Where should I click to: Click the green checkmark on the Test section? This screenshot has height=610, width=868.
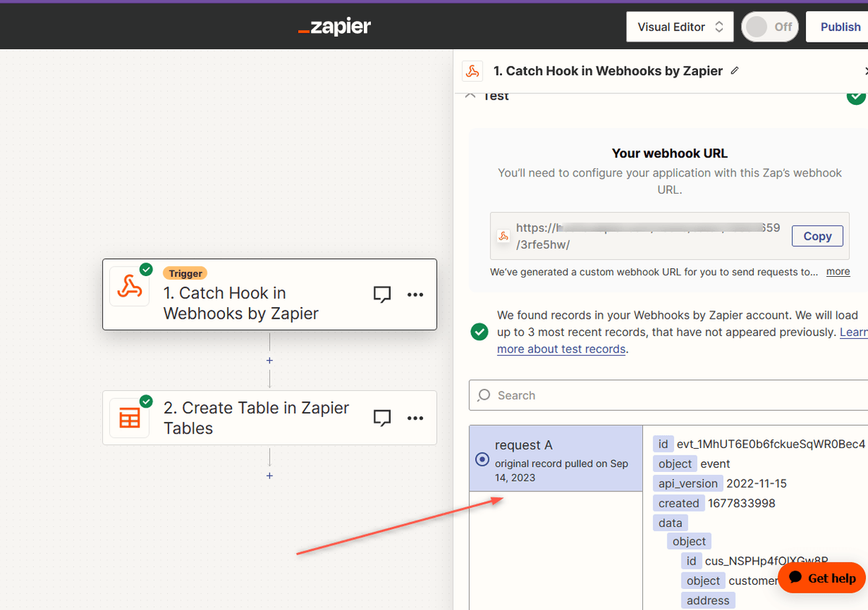pyautogui.click(x=856, y=95)
